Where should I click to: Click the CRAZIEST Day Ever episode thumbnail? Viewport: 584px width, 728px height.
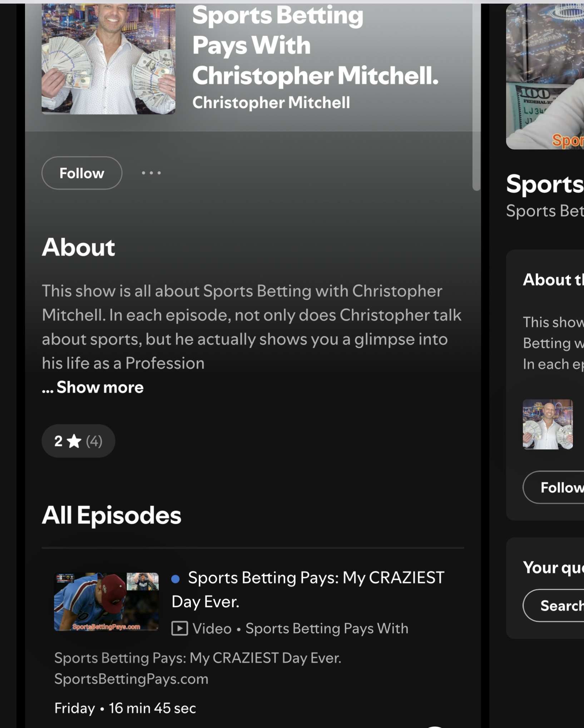(106, 601)
